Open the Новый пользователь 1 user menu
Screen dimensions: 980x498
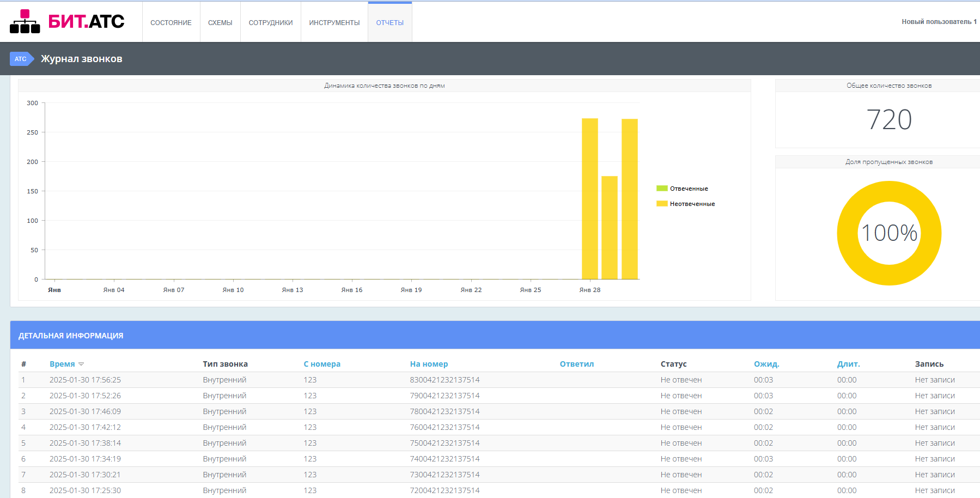point(939,22)
